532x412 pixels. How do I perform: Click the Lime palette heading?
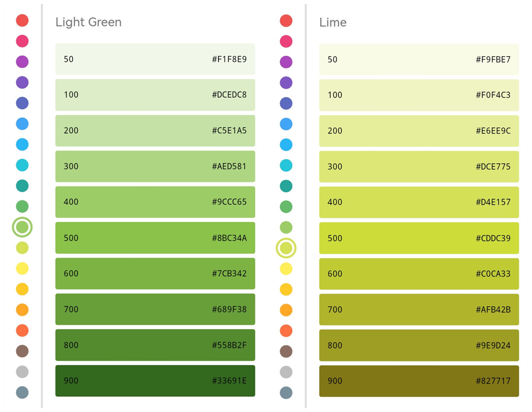point(333,22)
